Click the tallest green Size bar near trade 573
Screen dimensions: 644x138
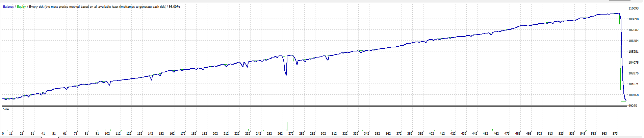pos(621,119)
